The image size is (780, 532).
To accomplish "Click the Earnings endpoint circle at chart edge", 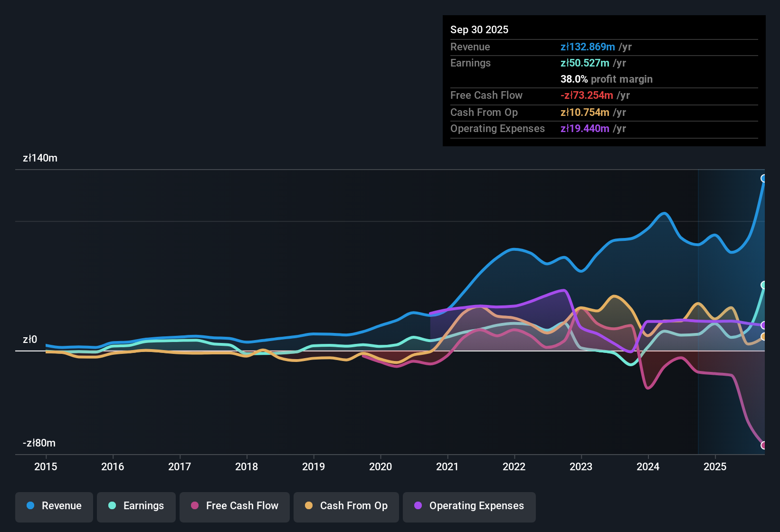I will [764, 285].
